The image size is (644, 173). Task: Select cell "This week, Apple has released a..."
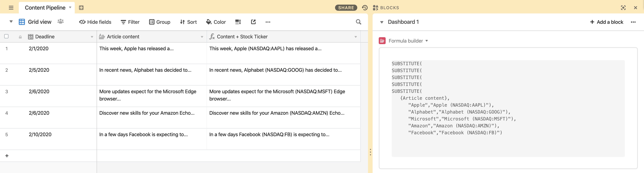coord(152,53)
